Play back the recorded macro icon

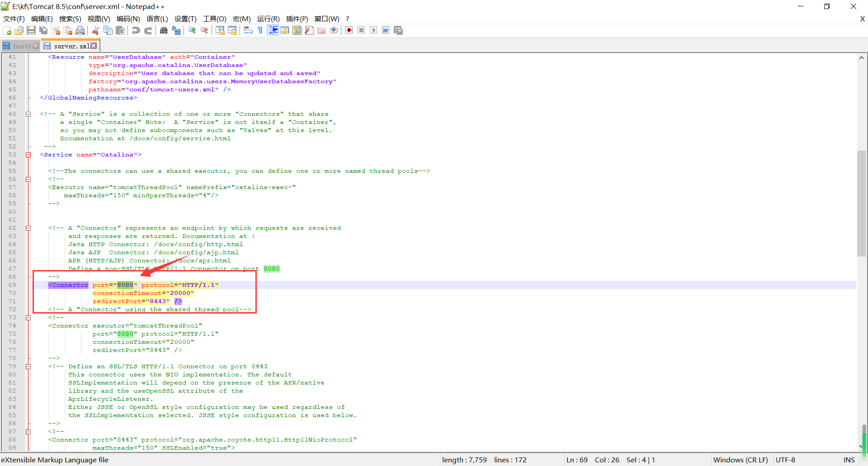[x=373, y=30]
